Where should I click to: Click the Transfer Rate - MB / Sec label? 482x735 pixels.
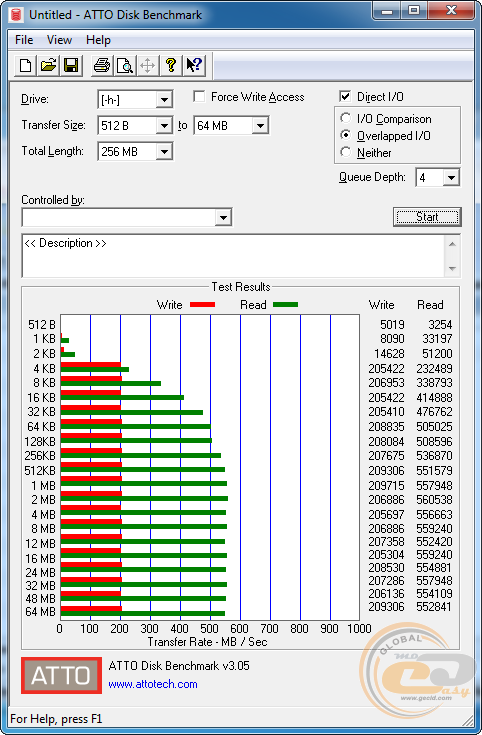pyautogui.click(x=208, y=642)
